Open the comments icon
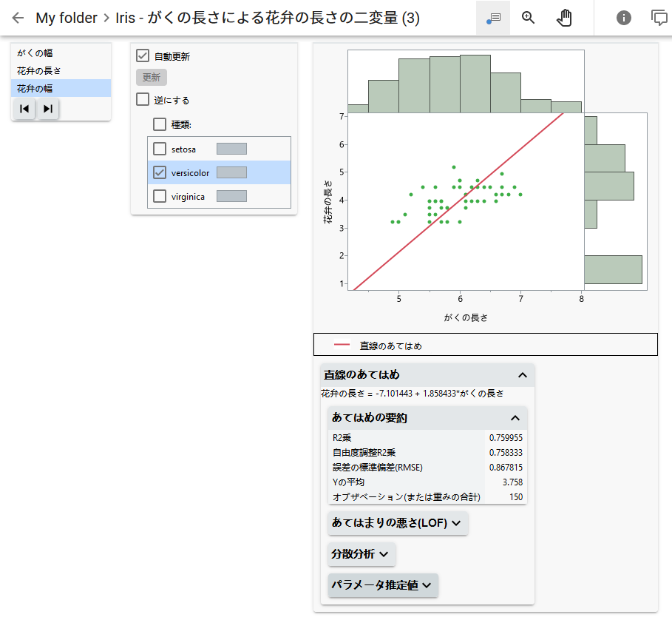The width and height of the screenshot is (672, 620). (x=659, y=18)
